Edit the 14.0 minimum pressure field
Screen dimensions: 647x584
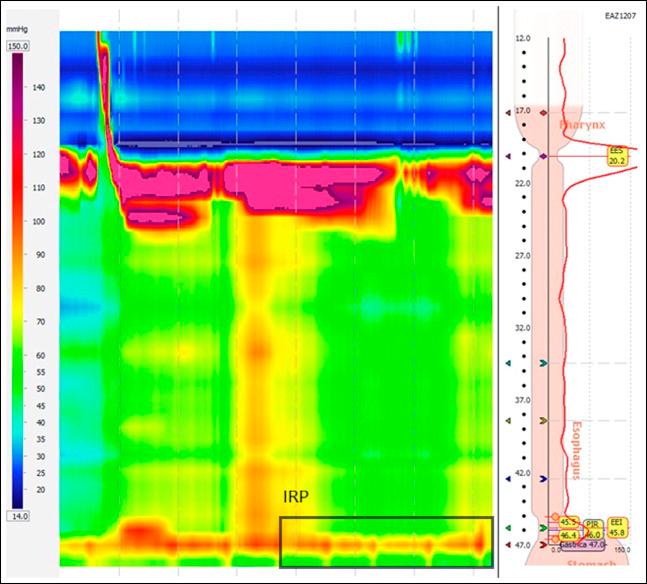coord(20,514)
